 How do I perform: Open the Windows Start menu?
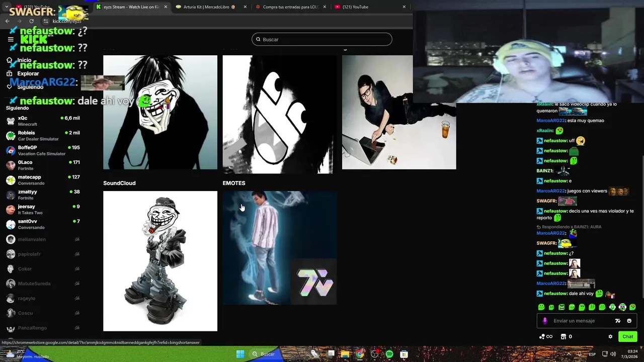click(240, 354)
